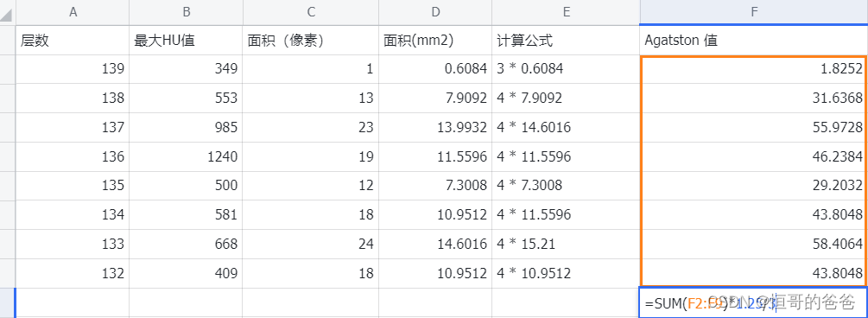Select column A header

73,12
